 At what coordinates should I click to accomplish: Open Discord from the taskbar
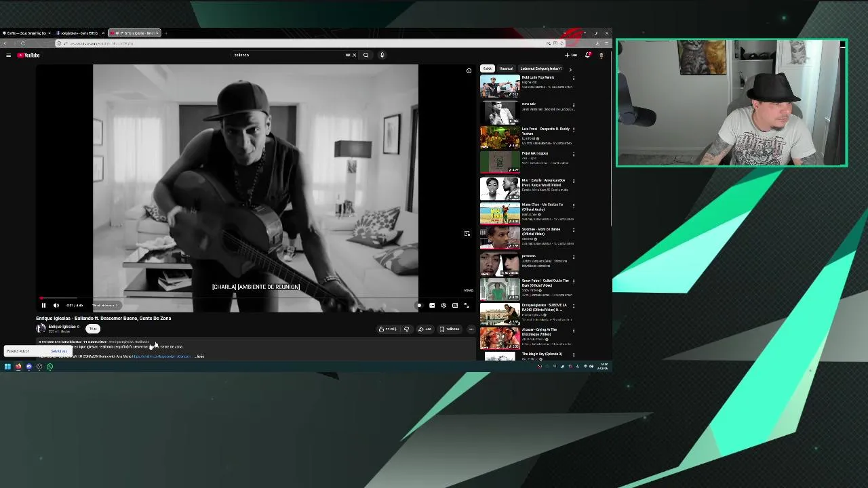28,367
